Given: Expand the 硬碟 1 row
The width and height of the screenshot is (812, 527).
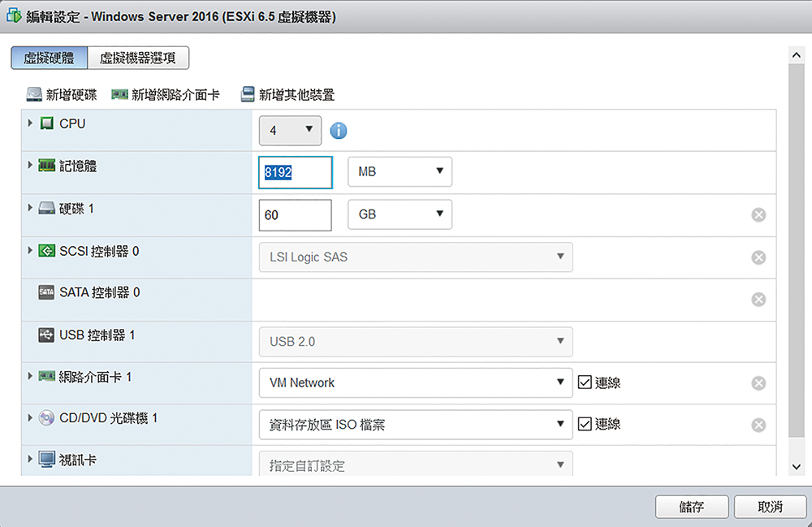Looking at the screenshot, I should (30, 208).
